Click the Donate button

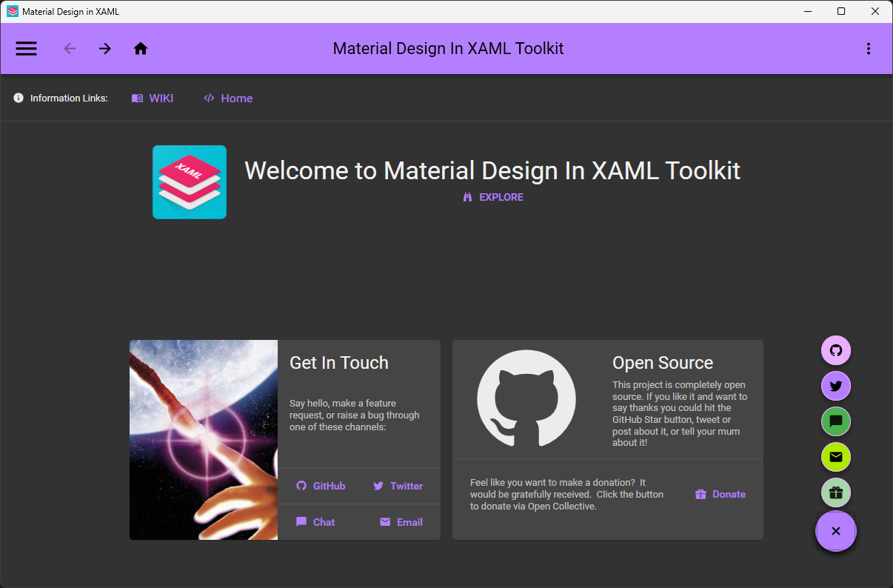(x=720, y=494)
